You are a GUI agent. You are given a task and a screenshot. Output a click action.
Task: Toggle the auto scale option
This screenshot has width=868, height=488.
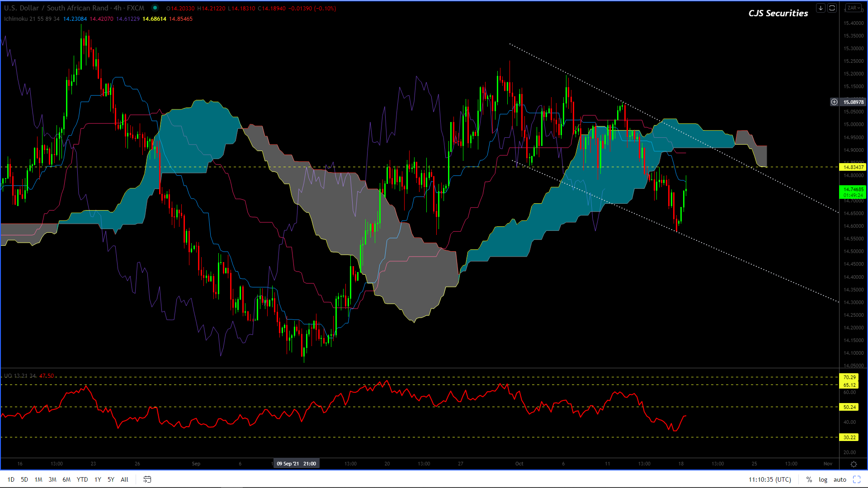pos(840,479)
